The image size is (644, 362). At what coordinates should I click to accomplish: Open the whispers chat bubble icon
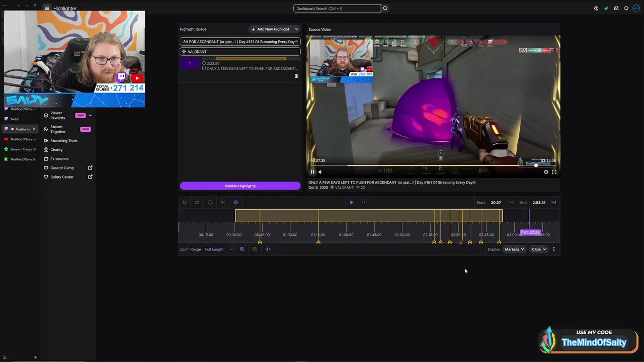[x=626, y=8]
